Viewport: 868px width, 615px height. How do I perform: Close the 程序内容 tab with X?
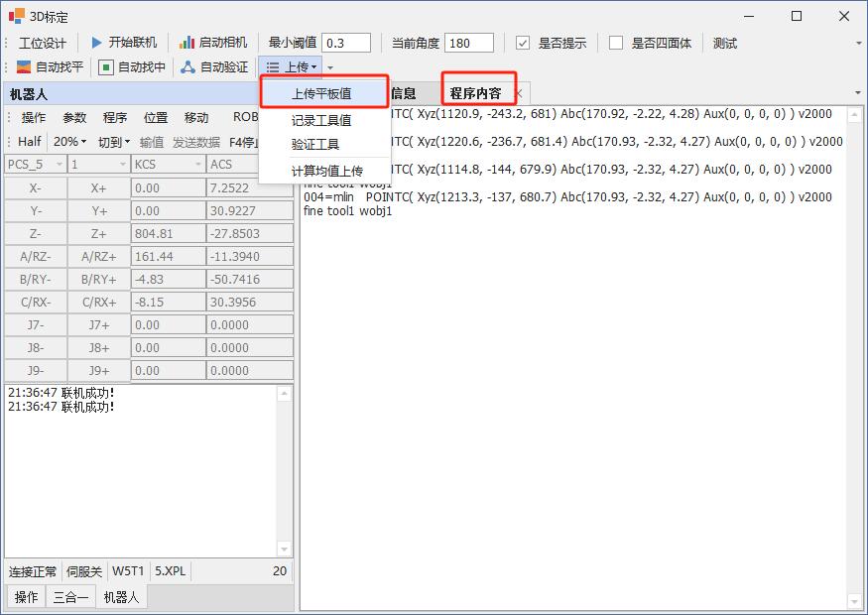[x=518, y=93]
